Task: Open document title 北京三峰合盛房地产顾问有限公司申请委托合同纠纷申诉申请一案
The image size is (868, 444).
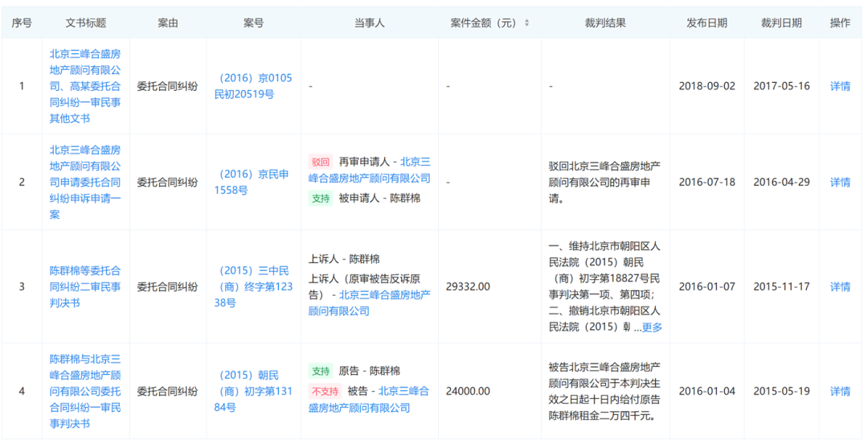Action: click(85, 182)
